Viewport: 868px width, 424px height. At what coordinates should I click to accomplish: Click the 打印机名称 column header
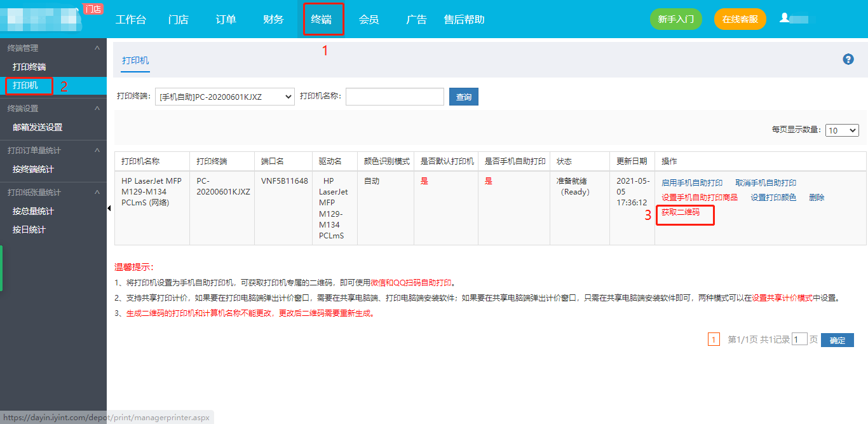(x=140, y=161)
